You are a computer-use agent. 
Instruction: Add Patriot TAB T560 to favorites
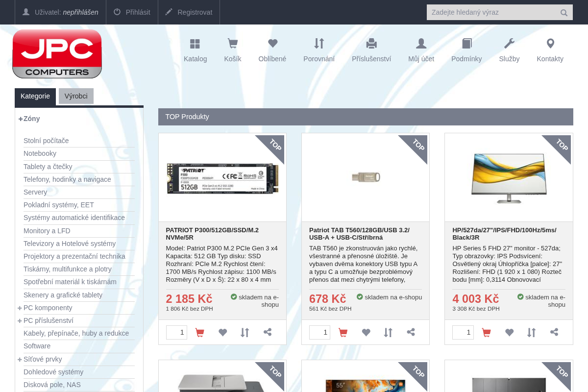366,333
